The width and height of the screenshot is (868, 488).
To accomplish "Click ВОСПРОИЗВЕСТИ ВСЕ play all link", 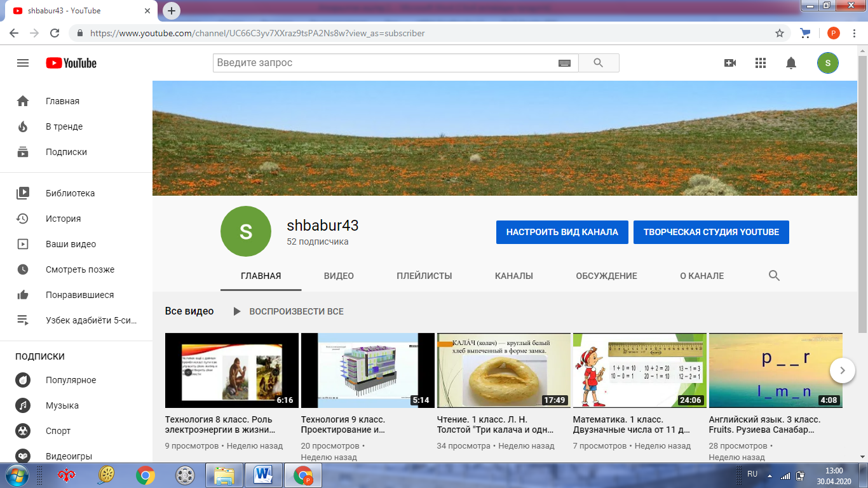I will click(x=288, y=311).
